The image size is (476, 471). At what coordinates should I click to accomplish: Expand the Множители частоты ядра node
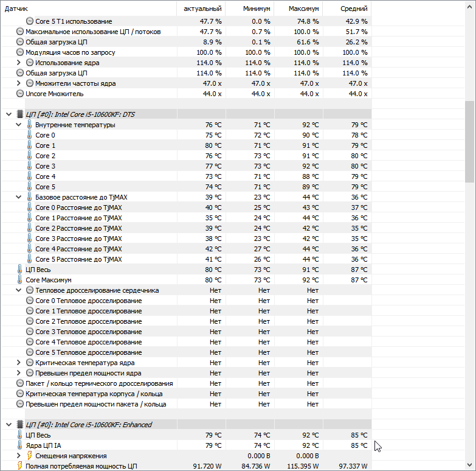(18, 83)
